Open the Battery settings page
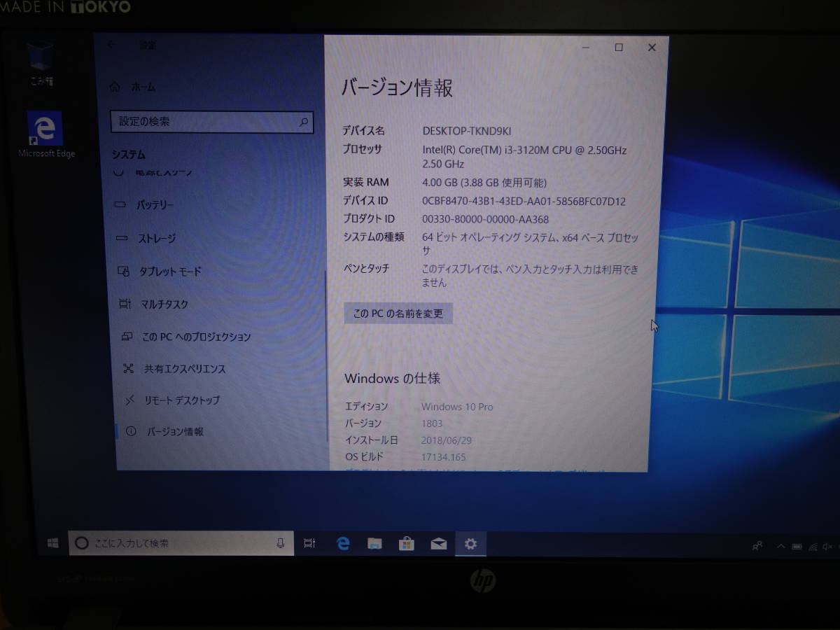This screenshot has height=630, width=840. pyautogui.click(x=155, y=205)
